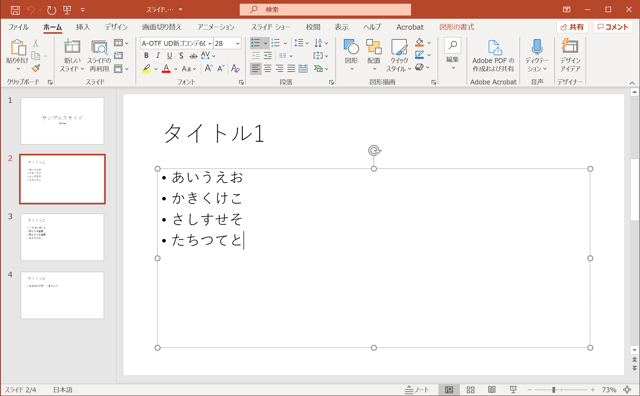Click in the search (検索) box

325,9
